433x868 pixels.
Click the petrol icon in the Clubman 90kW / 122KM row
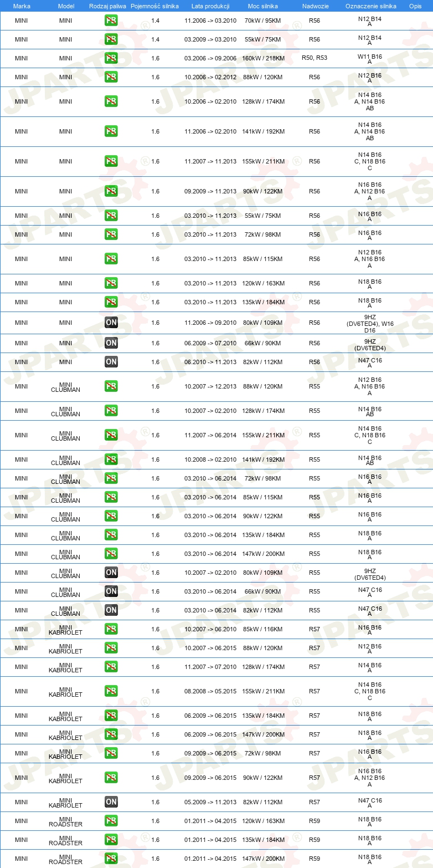111,516
